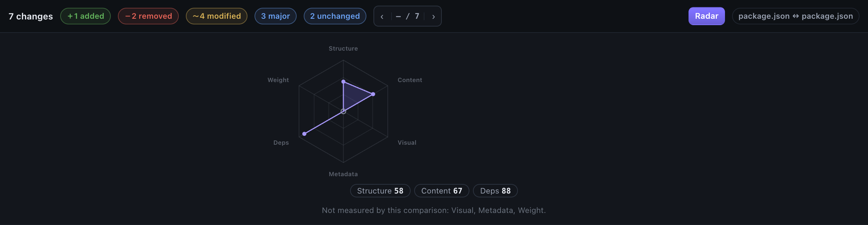This screenshot has height=225, width=868.
Task: Switch to the Radar view
Action: [707, 16]
